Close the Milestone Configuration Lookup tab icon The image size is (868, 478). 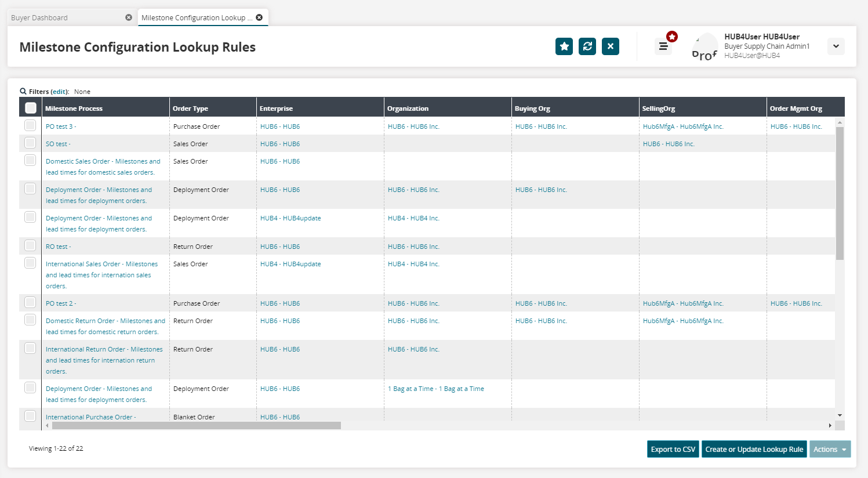[x=259, y=17]
